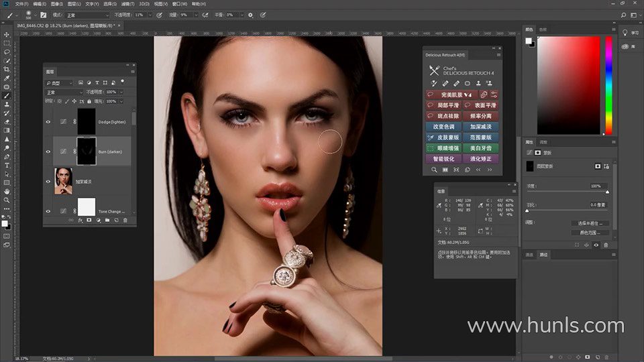The height and width of the screenshot is (362, 644).
Task: Select the Crop tool
Action: click(x=7, y=69)
